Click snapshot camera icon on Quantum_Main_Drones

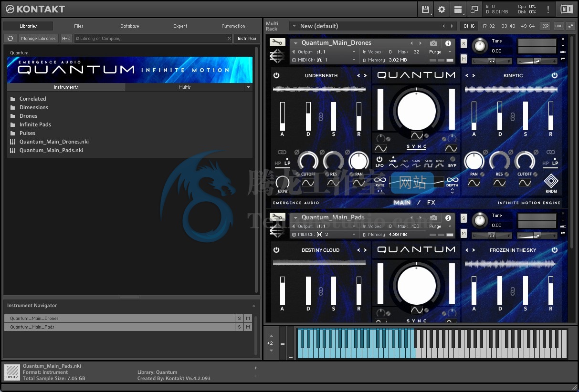point(433,43)
